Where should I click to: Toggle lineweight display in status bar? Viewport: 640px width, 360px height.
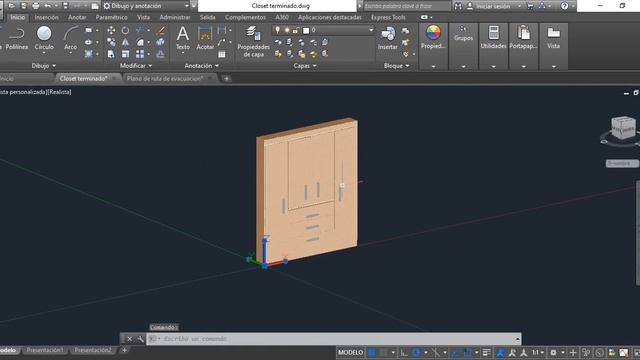[487, 352]
